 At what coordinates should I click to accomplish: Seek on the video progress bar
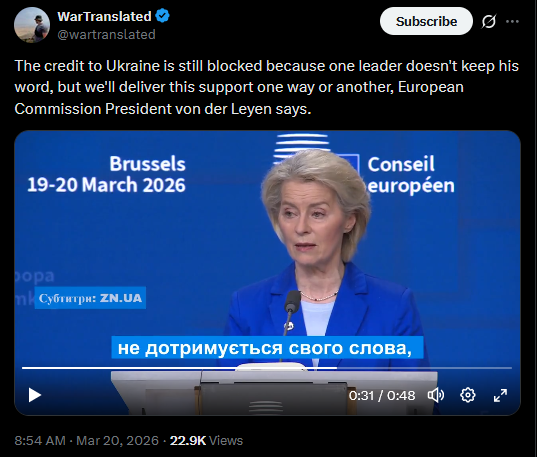click(267, 368)
